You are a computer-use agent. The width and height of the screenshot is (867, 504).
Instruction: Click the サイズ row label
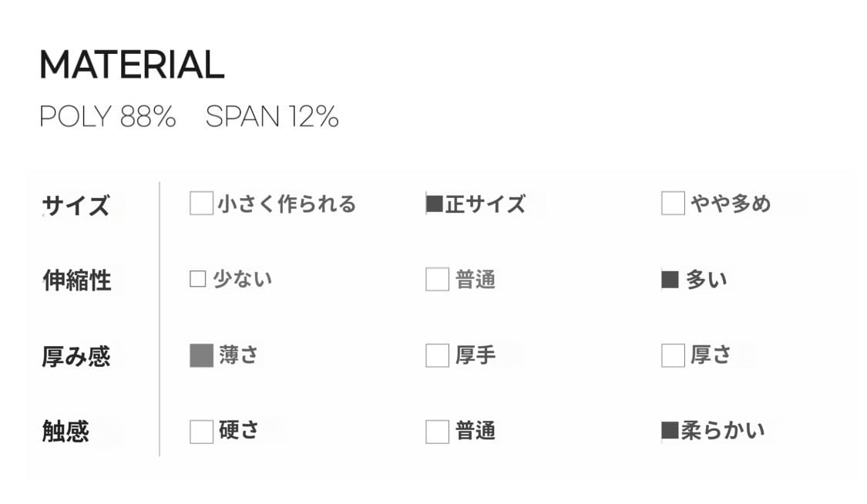(x=76, y=206)
